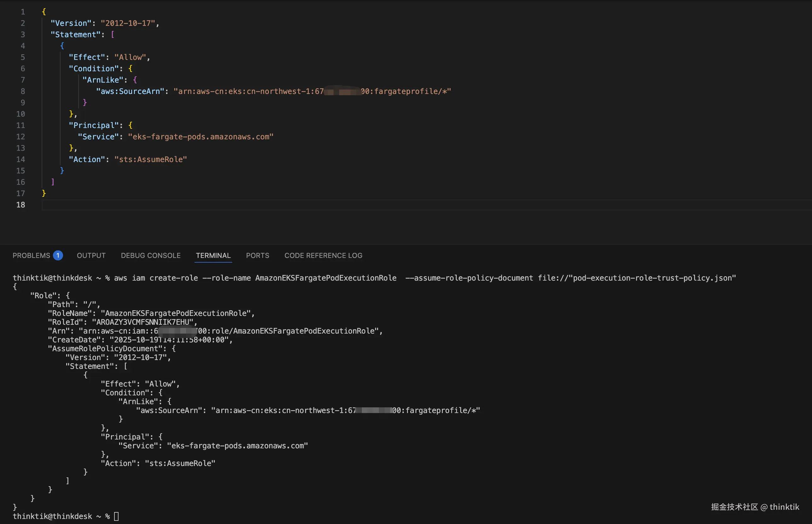Click the blue problems count badge

(58, 255)
